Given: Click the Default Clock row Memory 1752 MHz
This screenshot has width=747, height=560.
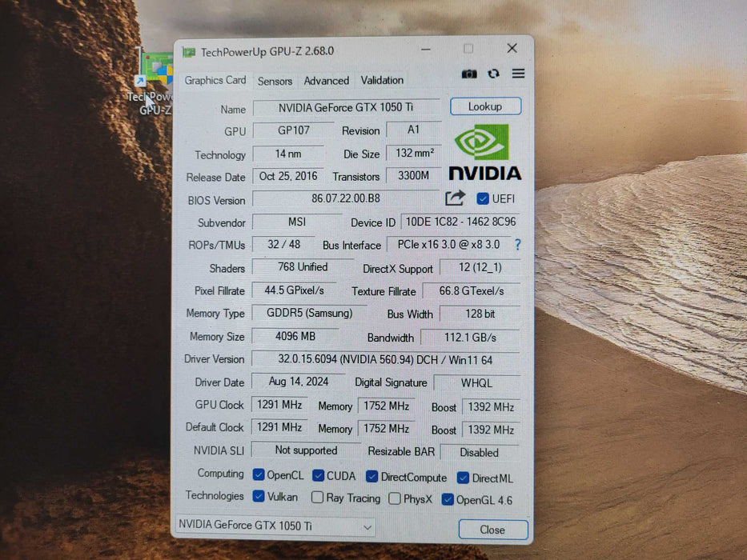Looking at the screenshot, I should 386,429.
